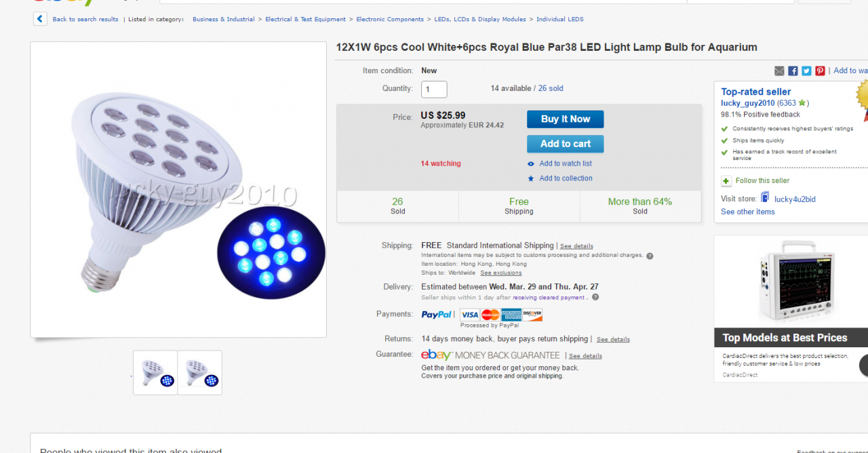868x453 pixels.
Task: Click the Quantity input field
Action: pyautogui.click(x=434, y=89)
